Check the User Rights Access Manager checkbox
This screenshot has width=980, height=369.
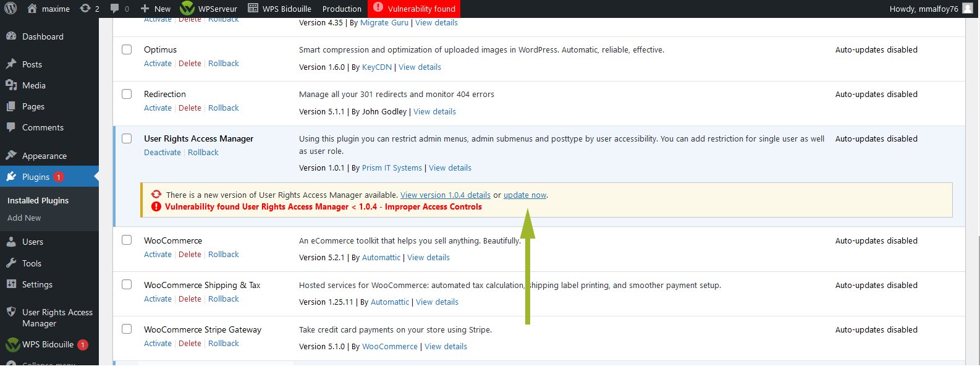[x=127, y=138]
